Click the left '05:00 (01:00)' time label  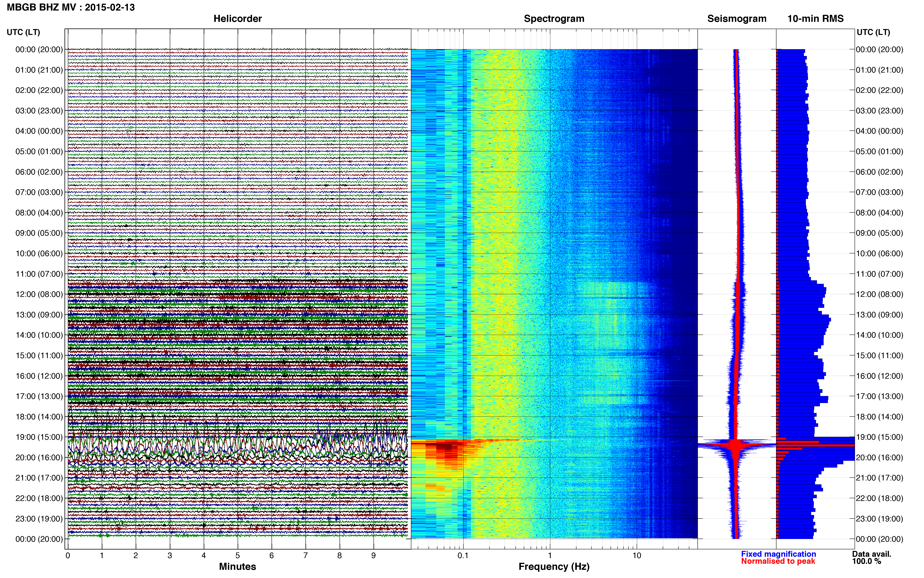pyautogui.click(x=39, y=151)
